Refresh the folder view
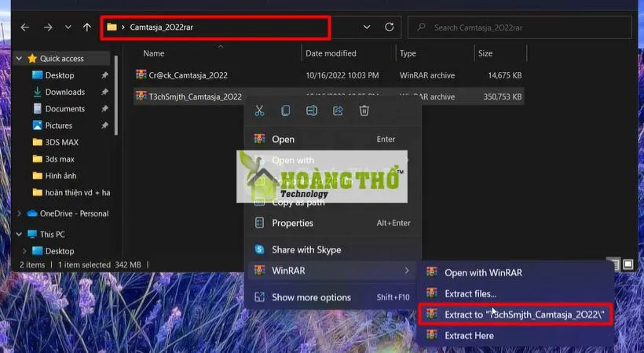This screenshot has height=353, width=644. click(x=390, y=27)
